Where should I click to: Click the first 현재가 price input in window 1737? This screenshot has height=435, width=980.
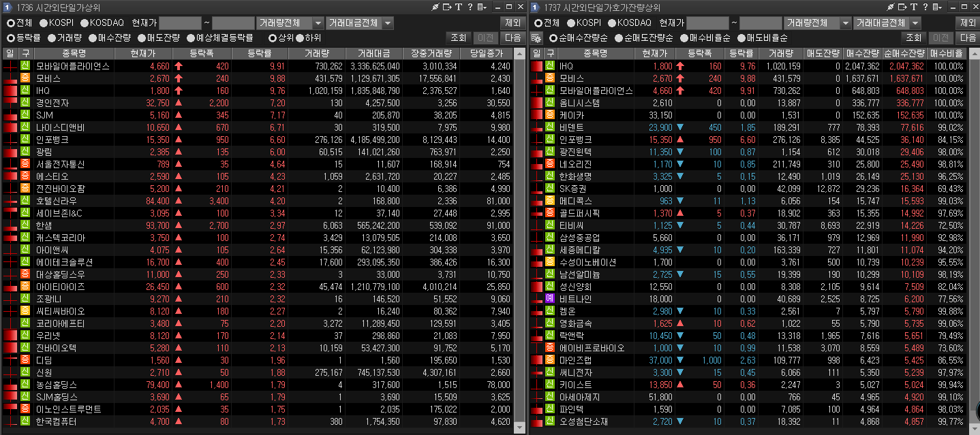coord(707,22)
